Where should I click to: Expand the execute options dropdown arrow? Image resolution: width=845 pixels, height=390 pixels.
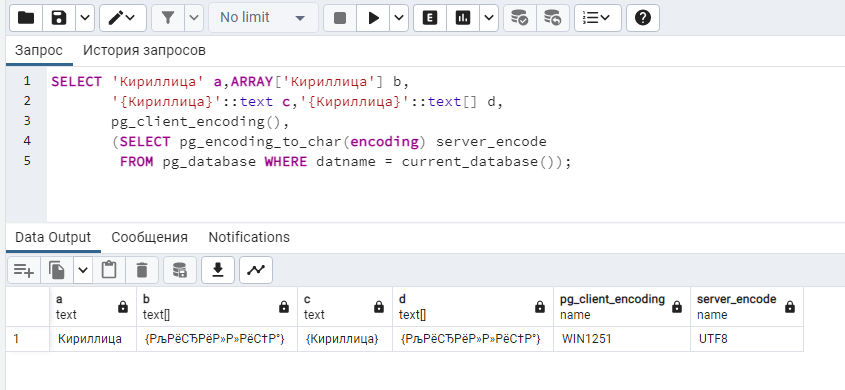(x=399, y=18)
